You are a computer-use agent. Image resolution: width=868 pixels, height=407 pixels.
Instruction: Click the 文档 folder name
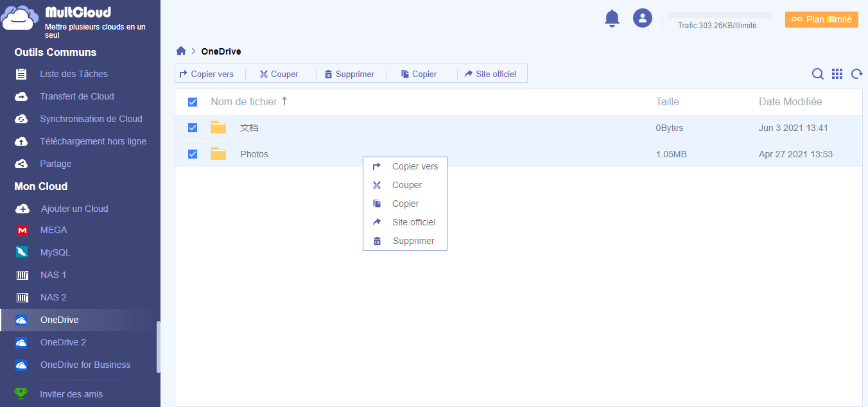[249, 128]
